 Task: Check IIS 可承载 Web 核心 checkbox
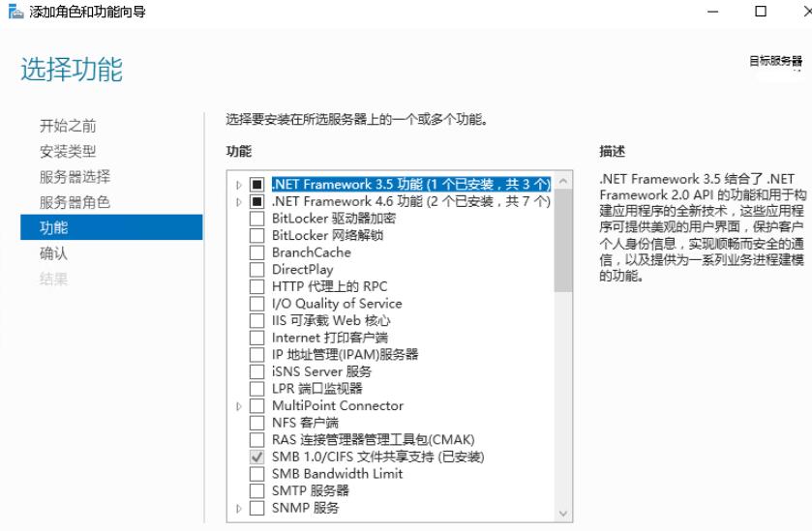256,321
